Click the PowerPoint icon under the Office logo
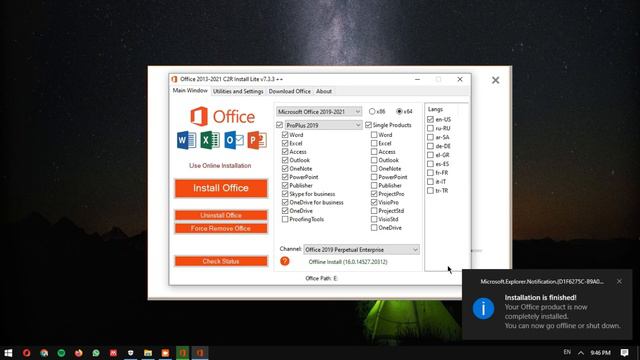Screen dimensions: 640x360 coord(257,140)
